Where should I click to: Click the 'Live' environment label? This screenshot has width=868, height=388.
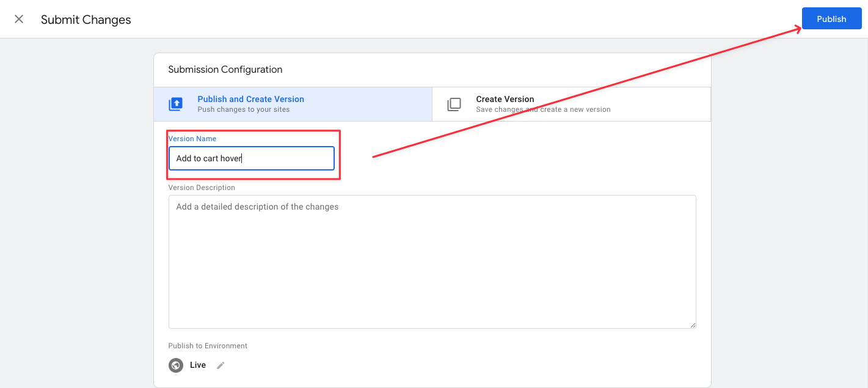coord(198,365)
